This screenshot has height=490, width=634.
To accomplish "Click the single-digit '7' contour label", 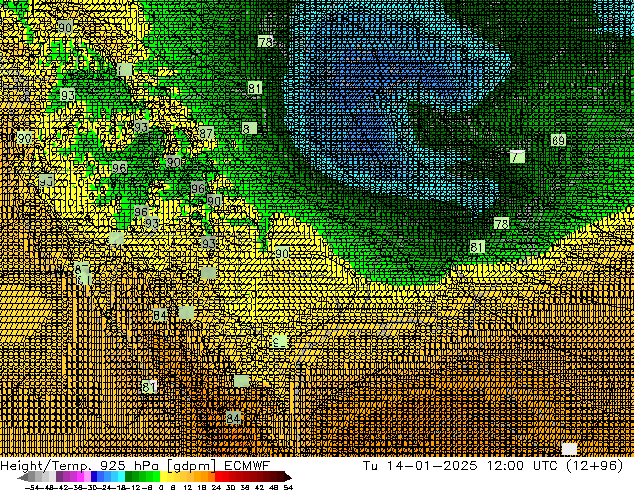I will 517,156.
